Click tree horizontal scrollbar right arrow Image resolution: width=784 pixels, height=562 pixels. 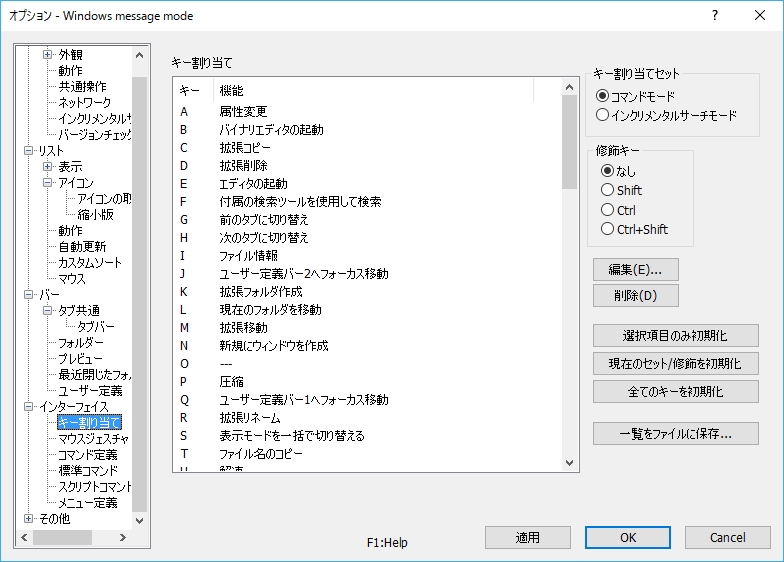coord(123,538)
